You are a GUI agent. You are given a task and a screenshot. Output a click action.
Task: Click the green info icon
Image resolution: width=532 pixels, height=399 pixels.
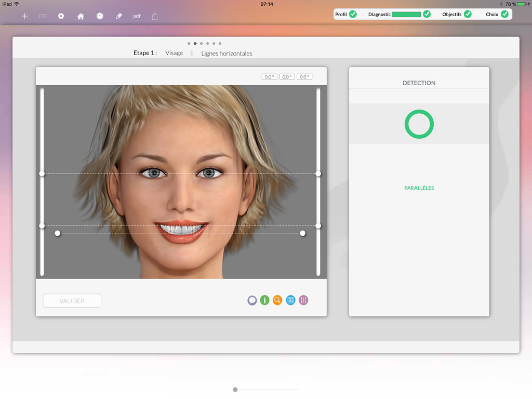coord(264,300)
